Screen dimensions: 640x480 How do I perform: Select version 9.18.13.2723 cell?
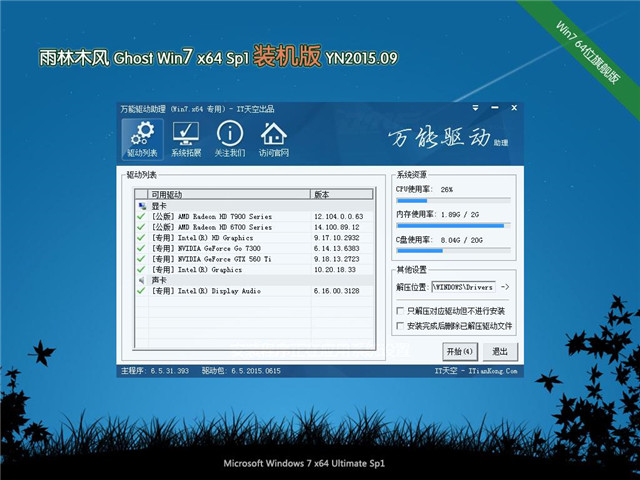[x=337, y=259]
